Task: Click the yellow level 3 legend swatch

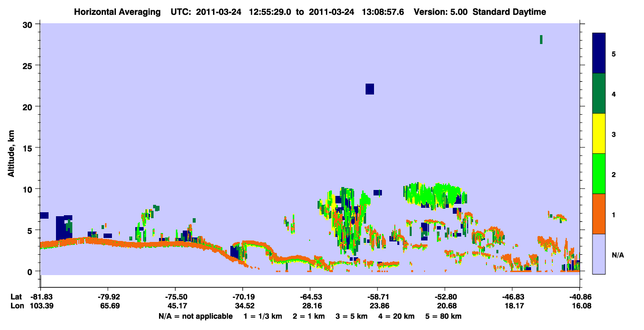Action: pyautogui.click(x=599, y=134)
